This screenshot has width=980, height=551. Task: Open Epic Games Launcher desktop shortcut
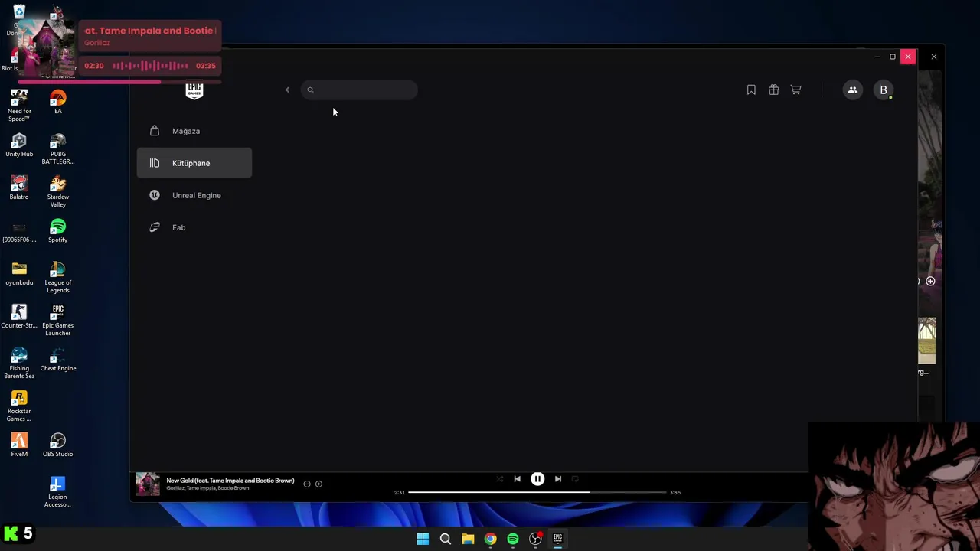(57, 320)
